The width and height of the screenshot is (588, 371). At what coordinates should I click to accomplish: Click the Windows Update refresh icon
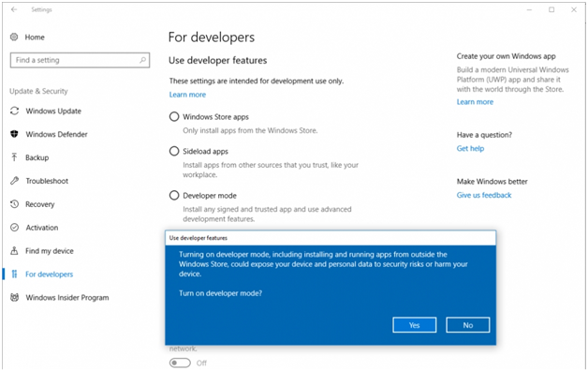tap(15, 111)
